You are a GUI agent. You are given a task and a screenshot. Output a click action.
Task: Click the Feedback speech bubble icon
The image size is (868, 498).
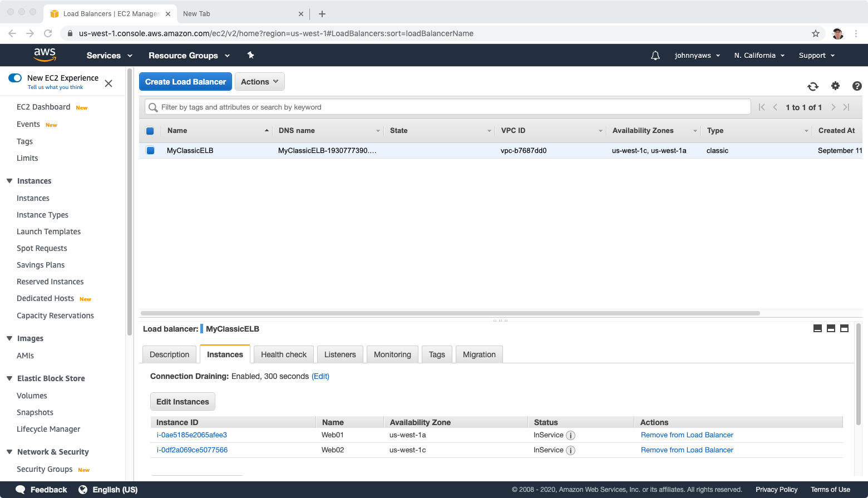point(21,490)
